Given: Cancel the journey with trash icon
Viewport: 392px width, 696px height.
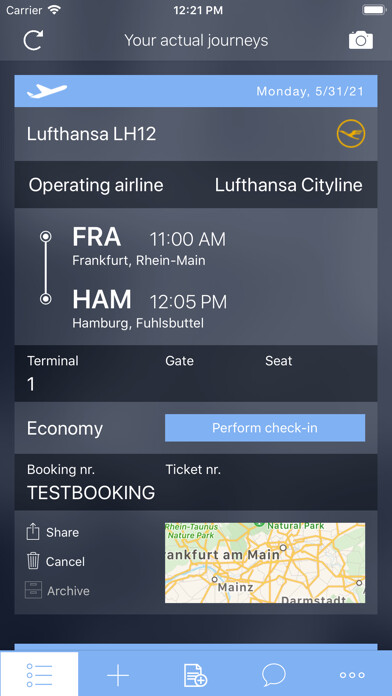Looking at the screenshot, I should [x=55, y=562].
